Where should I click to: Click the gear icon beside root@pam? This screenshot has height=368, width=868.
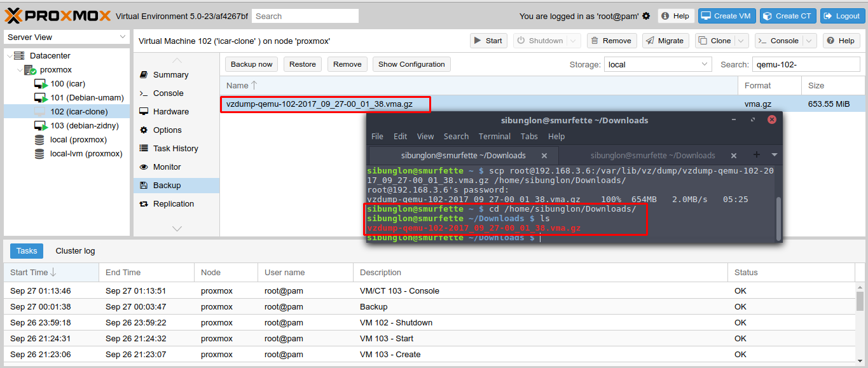646,16
